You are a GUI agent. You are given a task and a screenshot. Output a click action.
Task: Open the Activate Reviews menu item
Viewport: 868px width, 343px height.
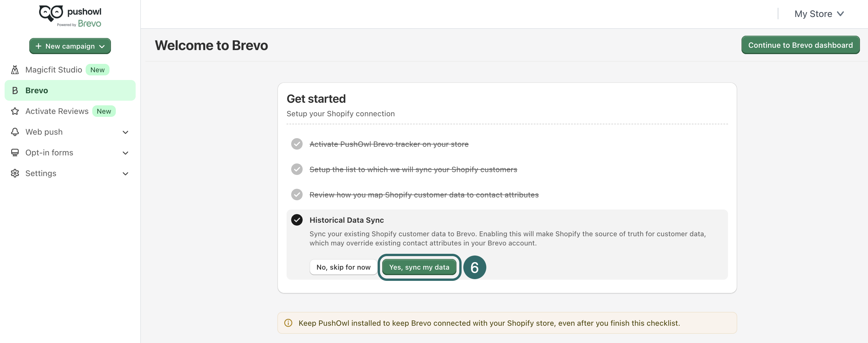tap(57, 111)
